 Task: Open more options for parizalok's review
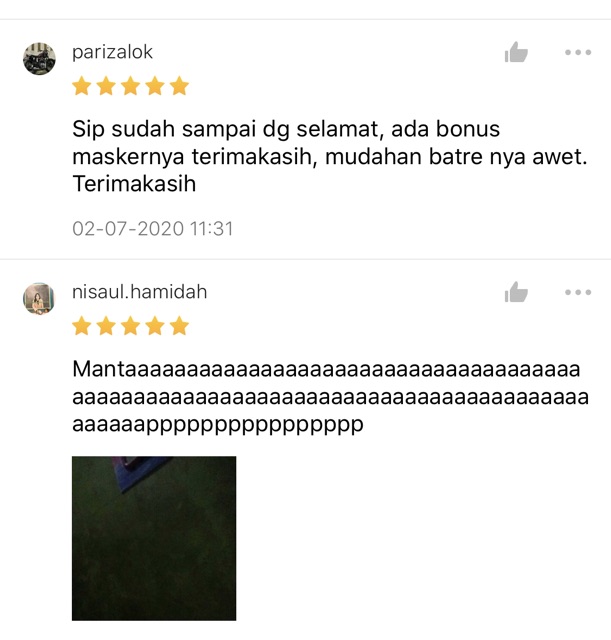578,52
